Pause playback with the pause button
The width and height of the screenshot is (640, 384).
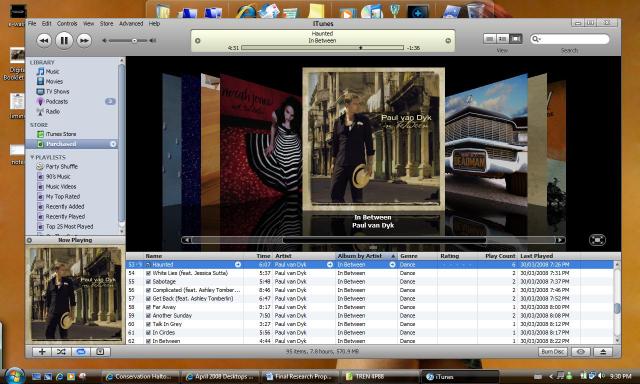(64, 40)
